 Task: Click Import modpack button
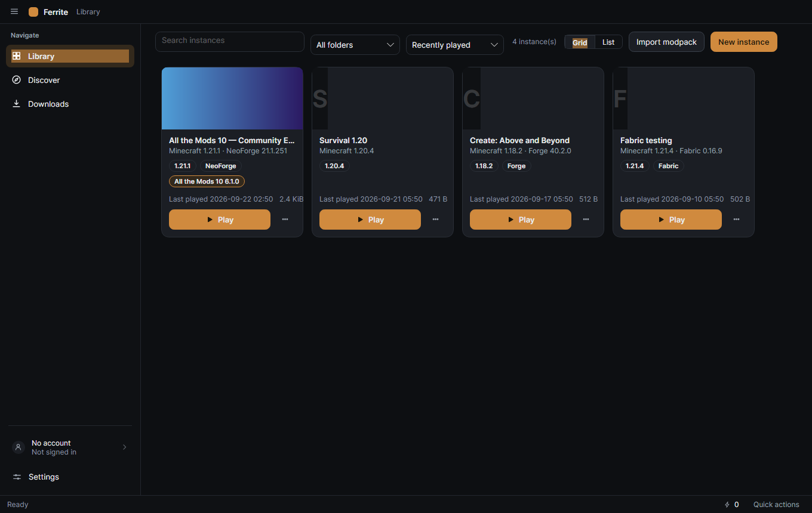pos(666,42)
